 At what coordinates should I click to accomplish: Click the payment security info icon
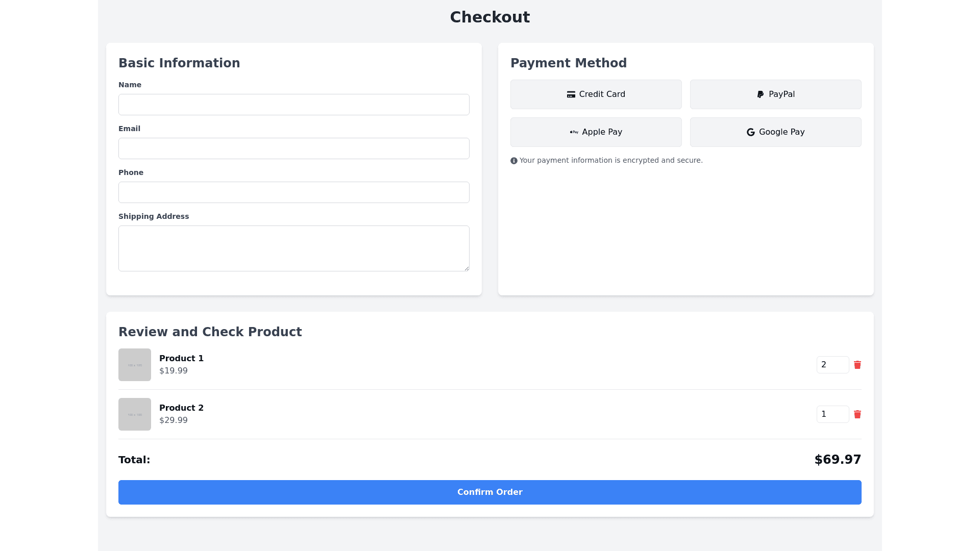coord(514,161)
